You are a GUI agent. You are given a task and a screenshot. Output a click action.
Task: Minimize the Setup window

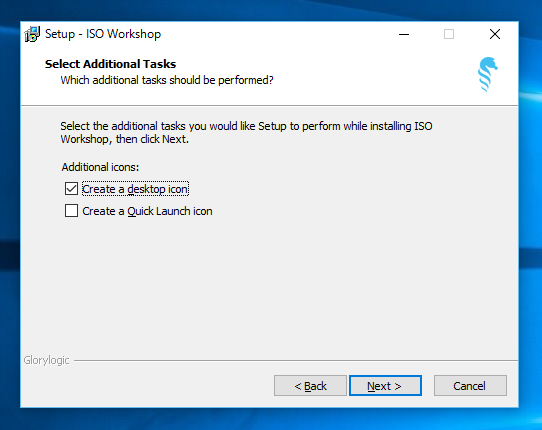[x=404, y=34]
